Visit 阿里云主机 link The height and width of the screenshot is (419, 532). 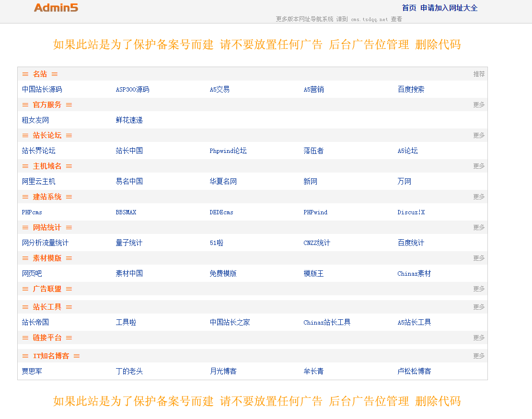tap(38, 182)
